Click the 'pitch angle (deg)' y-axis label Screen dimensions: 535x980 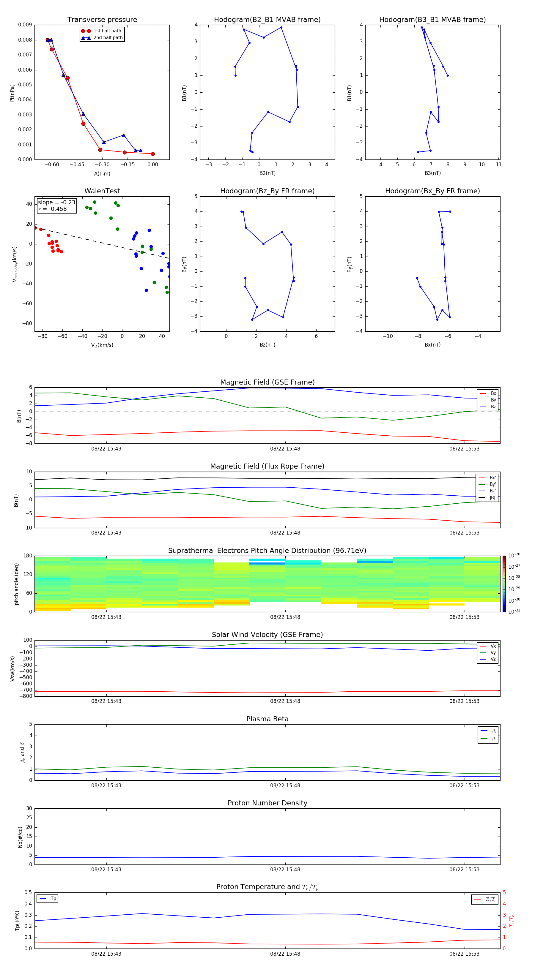tap(16, 584)
